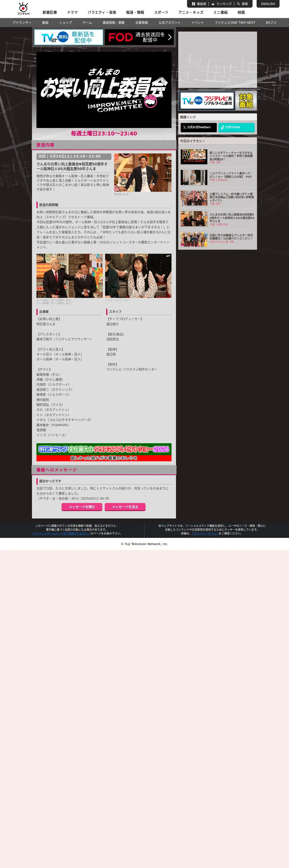Open アニメ・キッズ menu
Viewport: 289px width, 868px height.
(191, 12)
